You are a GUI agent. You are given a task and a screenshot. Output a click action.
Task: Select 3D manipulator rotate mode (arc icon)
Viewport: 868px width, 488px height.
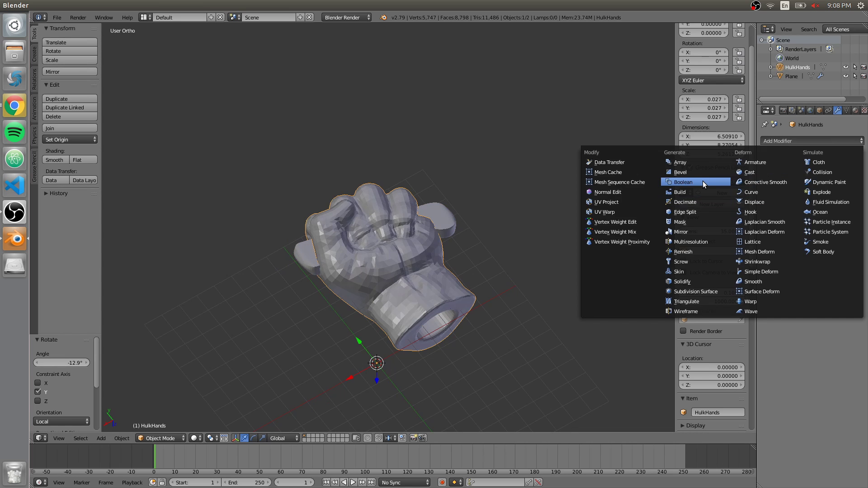(x=253, y=438)
